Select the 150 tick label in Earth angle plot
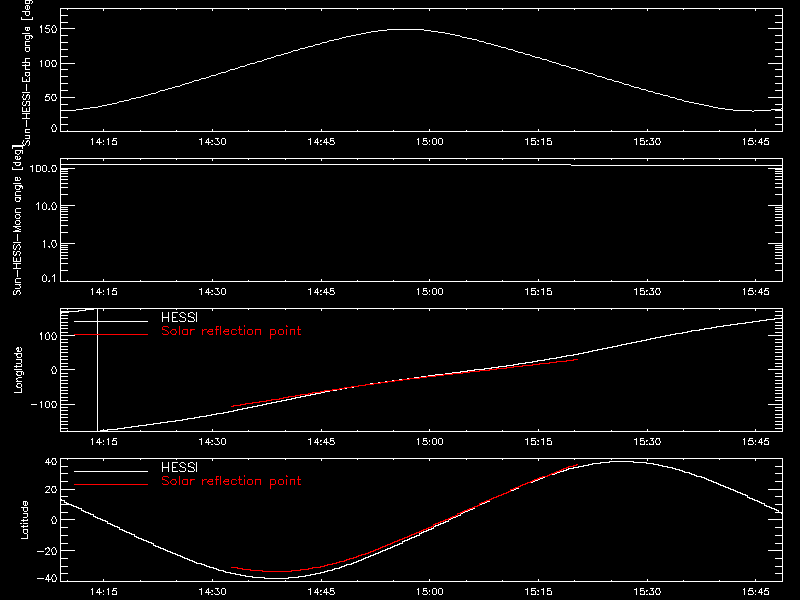The height and width of the screenshot is (600, 800). 48,30
